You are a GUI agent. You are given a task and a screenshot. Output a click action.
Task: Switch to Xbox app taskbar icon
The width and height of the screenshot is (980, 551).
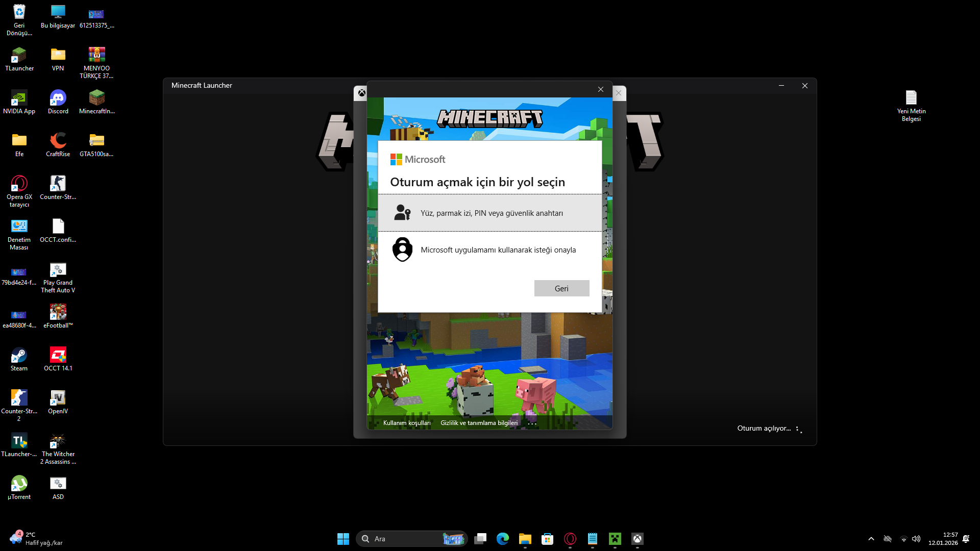[x=638, y=539]
